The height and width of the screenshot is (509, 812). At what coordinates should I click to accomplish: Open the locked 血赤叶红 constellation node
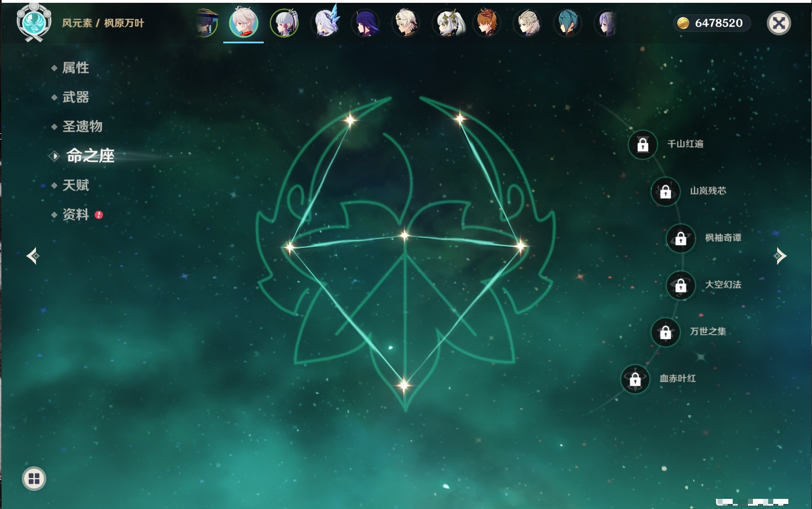tap(635, 379)
